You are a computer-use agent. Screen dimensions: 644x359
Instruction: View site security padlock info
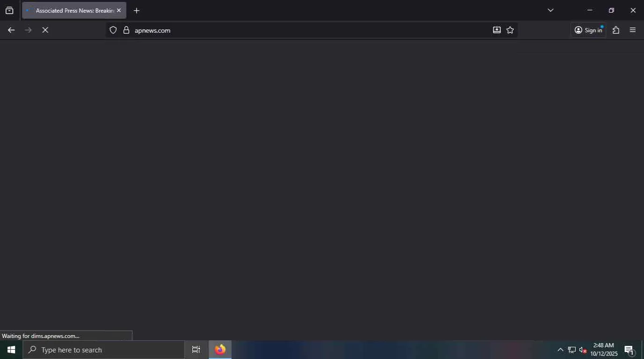(x=126, y=30)
